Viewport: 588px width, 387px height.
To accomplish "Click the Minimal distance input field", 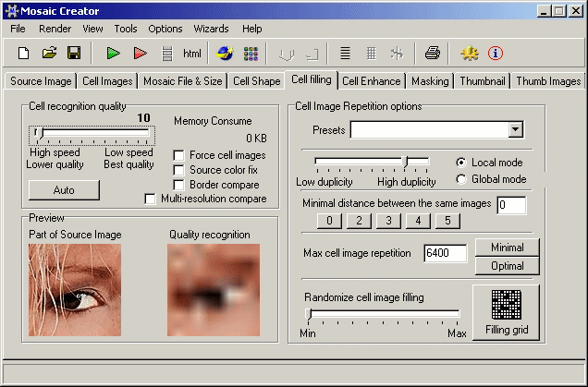I will click(511, 205).
